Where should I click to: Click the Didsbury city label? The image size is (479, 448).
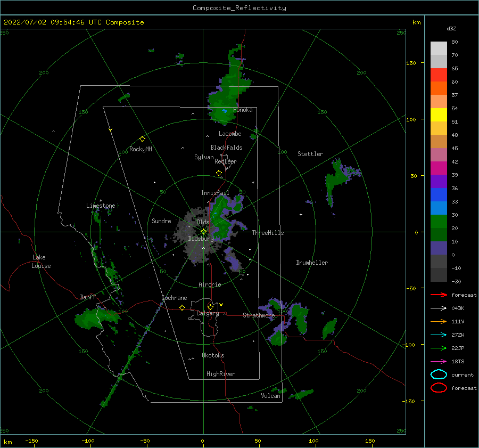tap(201, 239)
